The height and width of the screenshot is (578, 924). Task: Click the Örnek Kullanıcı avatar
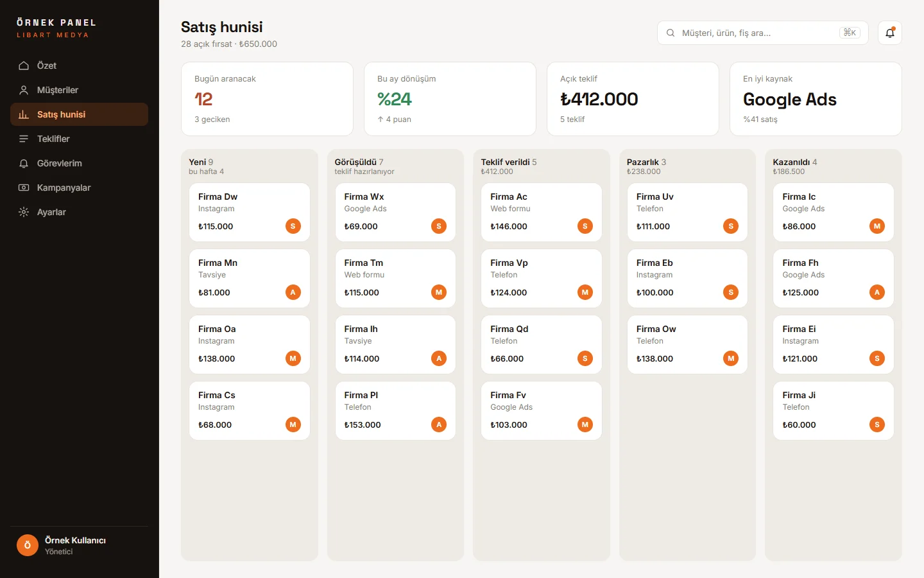28,545
